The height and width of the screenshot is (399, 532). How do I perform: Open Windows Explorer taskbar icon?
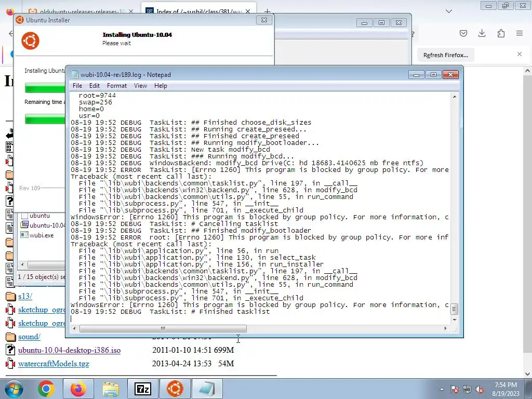pos(111,389)
